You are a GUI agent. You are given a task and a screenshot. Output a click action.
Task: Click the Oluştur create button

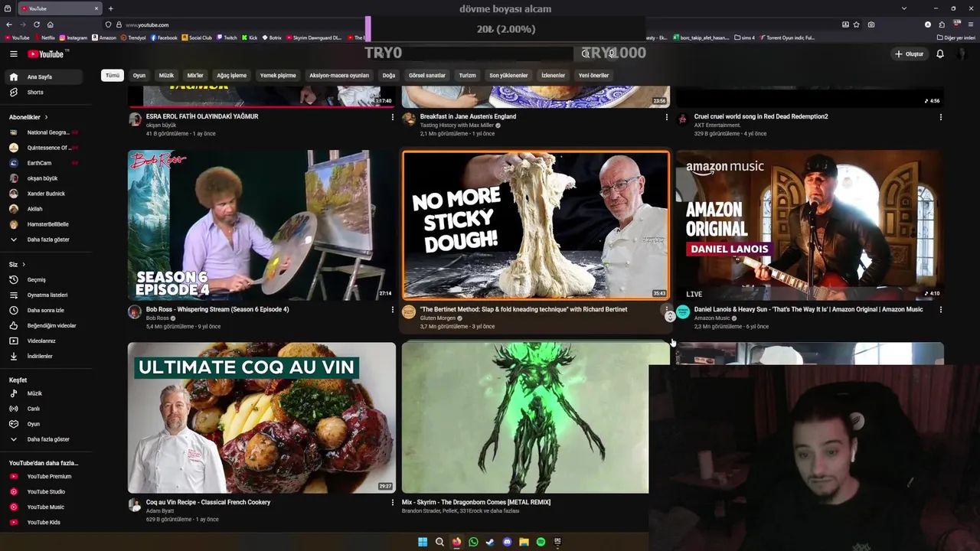point(910,54)
